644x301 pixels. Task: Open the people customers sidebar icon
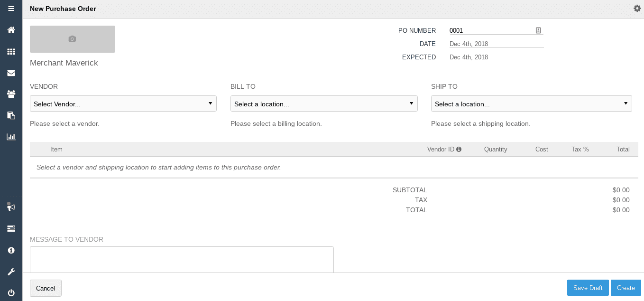[11, 94]
